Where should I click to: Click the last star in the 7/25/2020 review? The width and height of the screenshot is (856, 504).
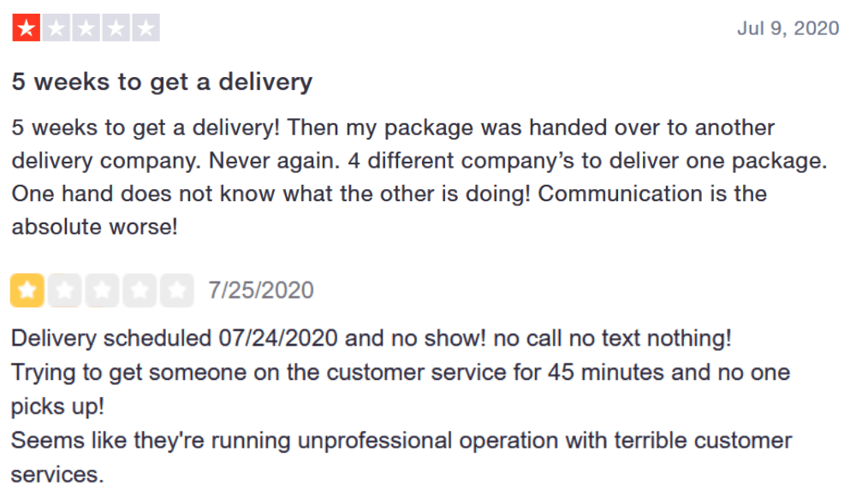pyautogui.click(x=176, y=291)
